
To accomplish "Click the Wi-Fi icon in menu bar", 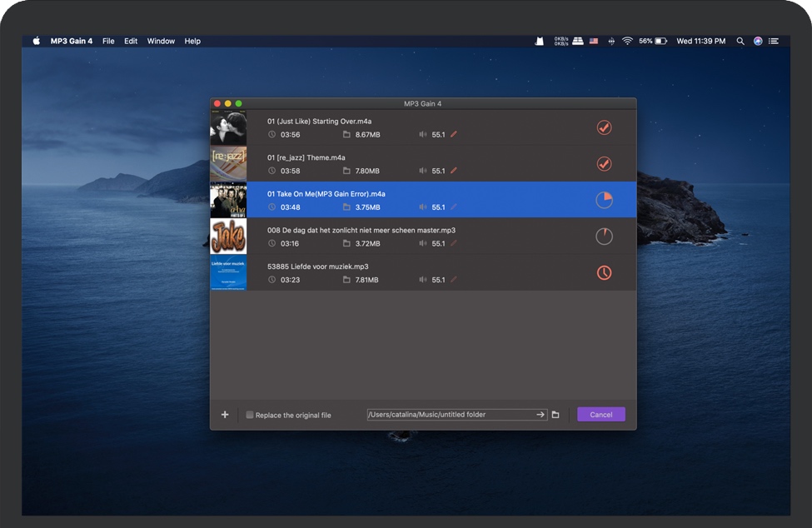I will tap(627, 41).
